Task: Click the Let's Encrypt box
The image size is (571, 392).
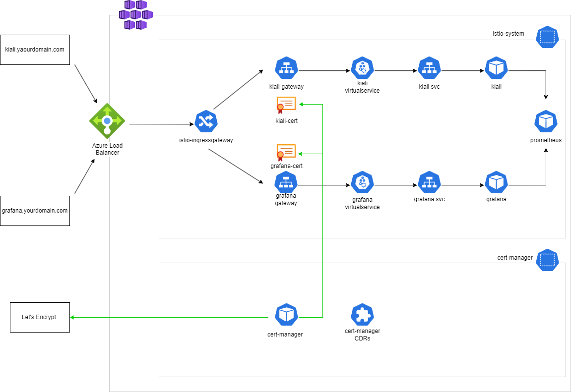Action: coord(40,318)
